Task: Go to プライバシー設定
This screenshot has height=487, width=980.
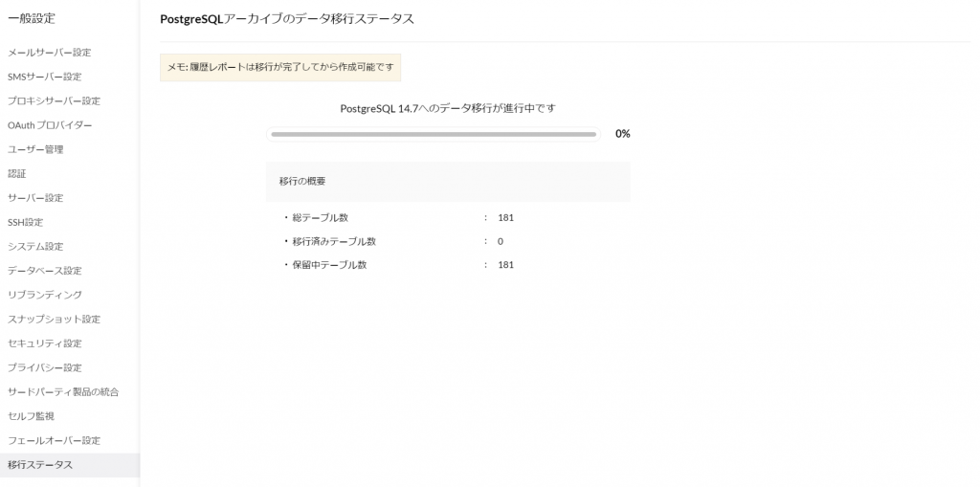Action: 44,367
